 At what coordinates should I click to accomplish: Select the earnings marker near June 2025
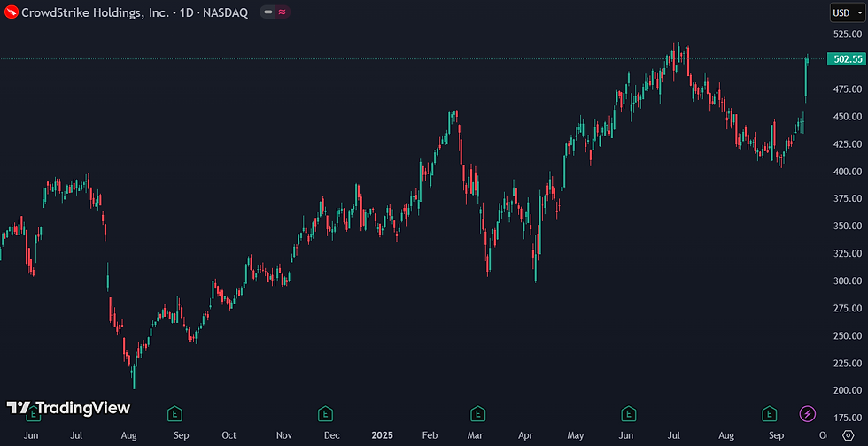(x=628, y=413)
